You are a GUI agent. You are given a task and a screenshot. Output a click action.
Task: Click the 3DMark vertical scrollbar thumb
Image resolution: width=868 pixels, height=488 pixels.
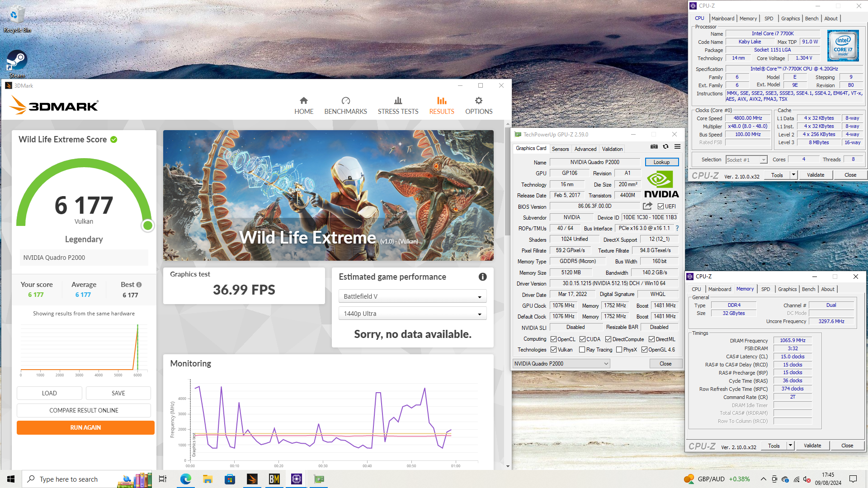click(508, 181)
